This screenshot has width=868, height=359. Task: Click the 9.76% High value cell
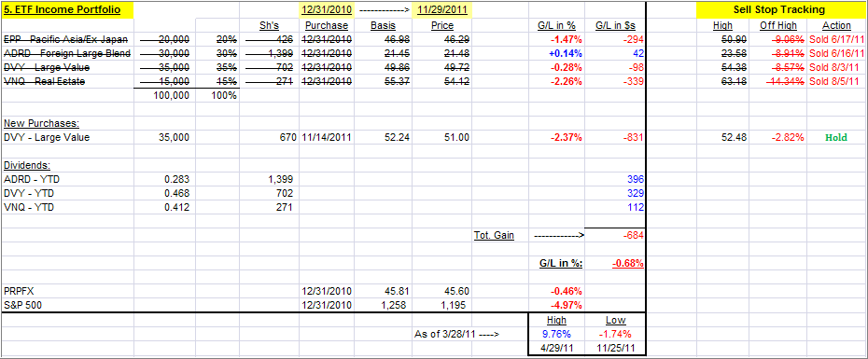click(x=556, y=334)
